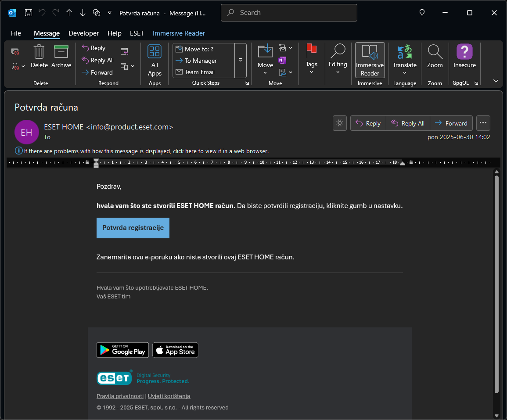
Task: Send message to OneNote
Action: pos(282,60)
